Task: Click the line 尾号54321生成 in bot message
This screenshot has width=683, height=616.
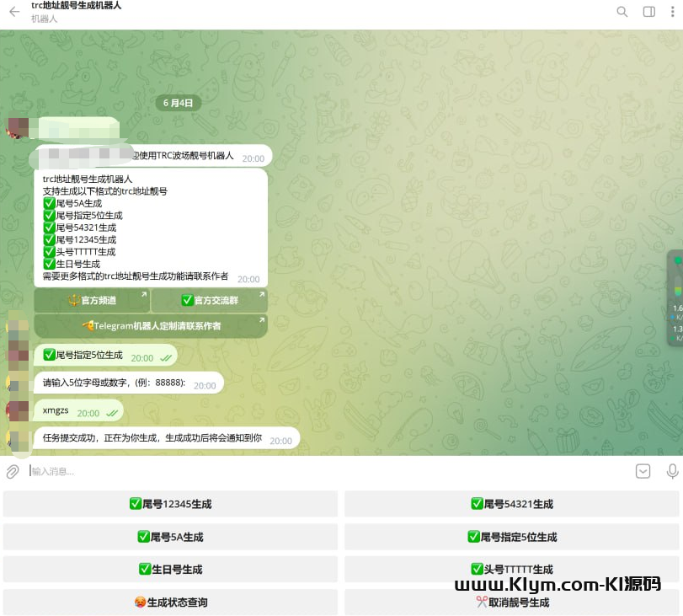Action: click(x=80, y=228)
